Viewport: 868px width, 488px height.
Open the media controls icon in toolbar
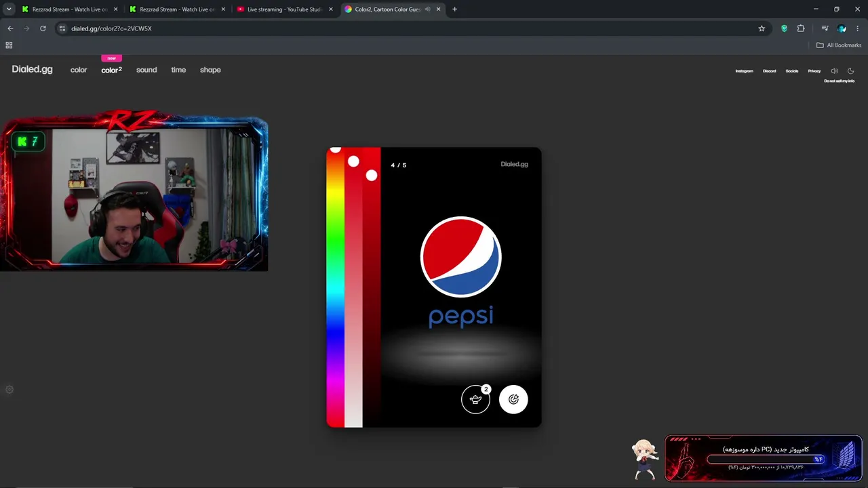click(825, 28)
